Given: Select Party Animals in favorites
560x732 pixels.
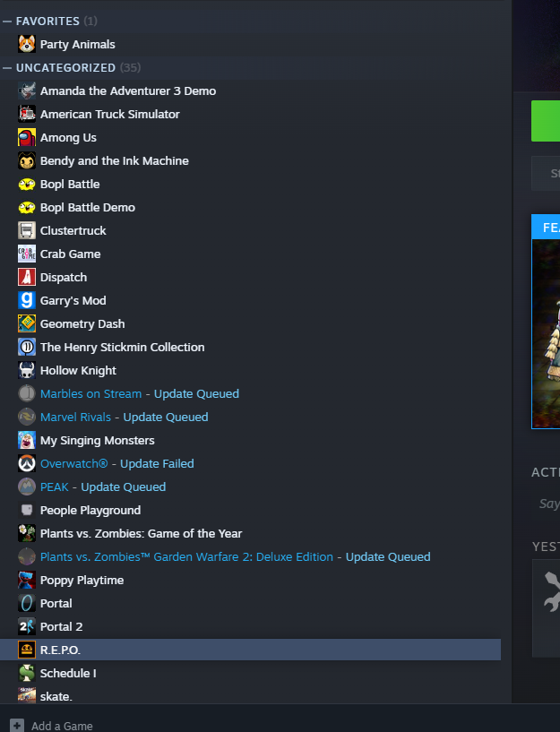Looking at the screenshot, I should [77, 44].
